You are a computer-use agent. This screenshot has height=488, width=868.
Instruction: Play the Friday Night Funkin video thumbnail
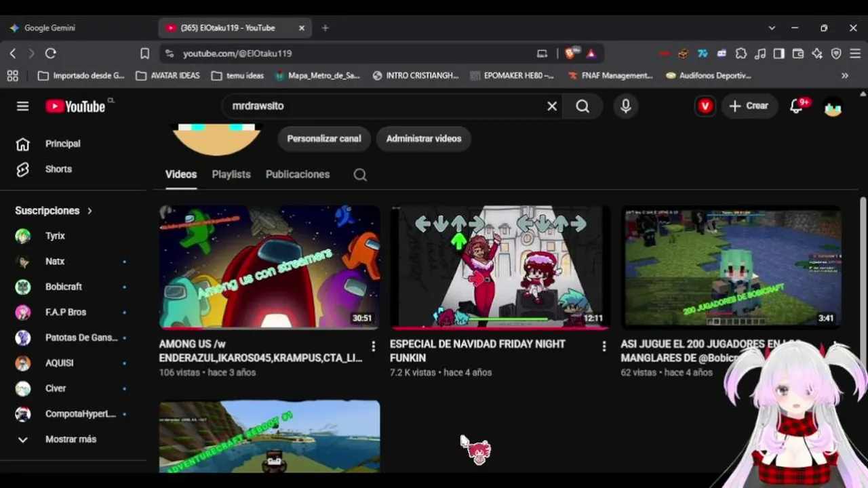[x=500, y=267]
